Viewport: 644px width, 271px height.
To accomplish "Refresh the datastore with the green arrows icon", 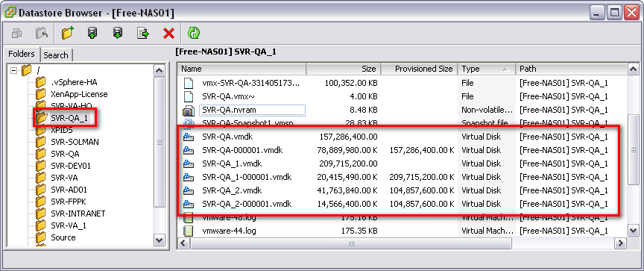I will point(194,33).
